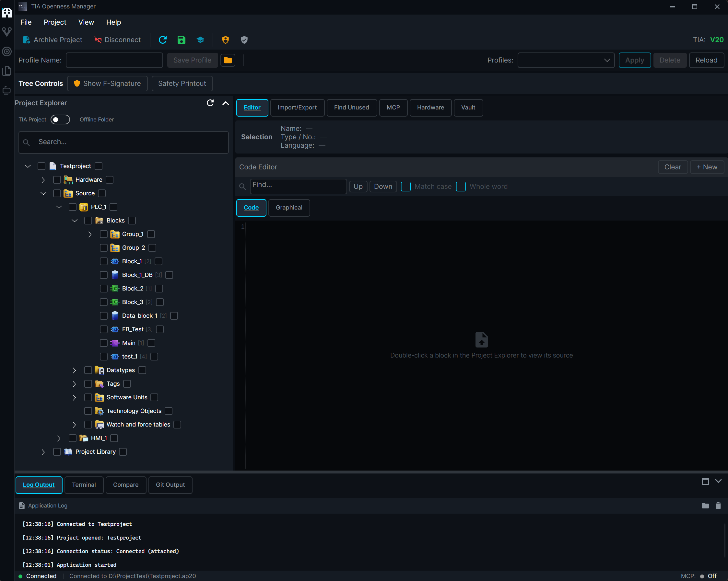The height and width of the screenshot is (581, 728).
Task: Click the gray checkmark shield icon
Action: point(244,40)
